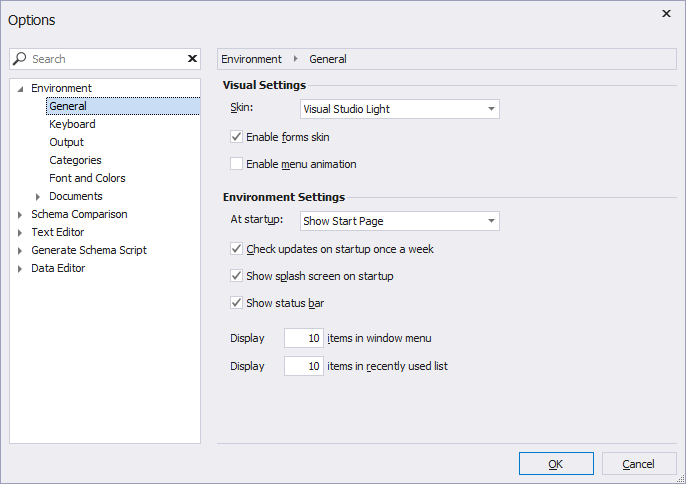Screen dimensions: 686x484
Task: Click the Skin: label
Action: click(x=242, y=107)
